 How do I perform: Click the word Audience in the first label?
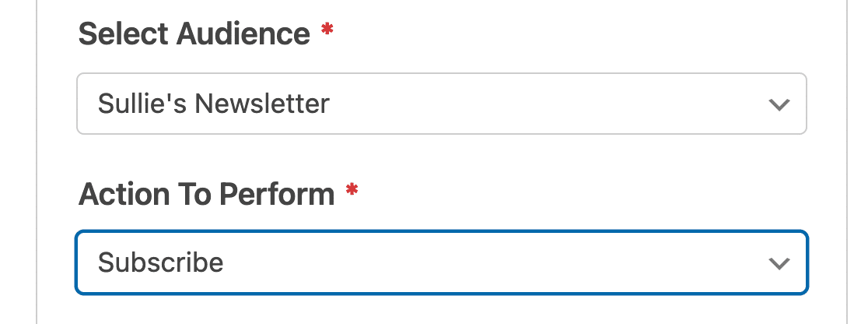pyautogui.click(x=244, y=34)
